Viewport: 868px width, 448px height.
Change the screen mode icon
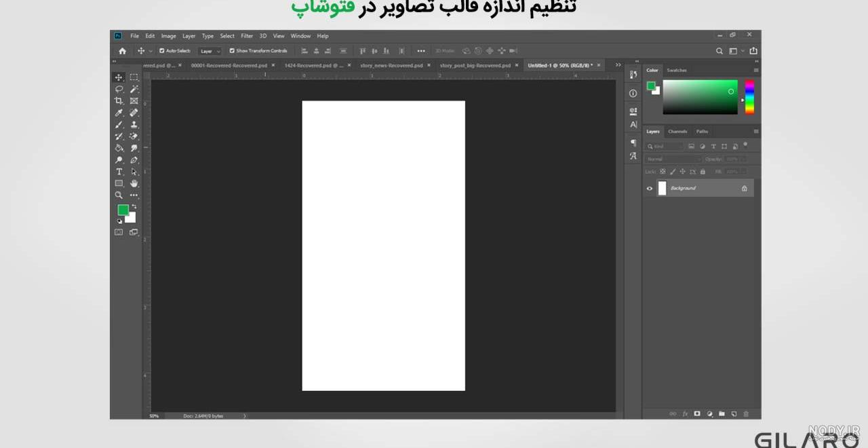134,232
